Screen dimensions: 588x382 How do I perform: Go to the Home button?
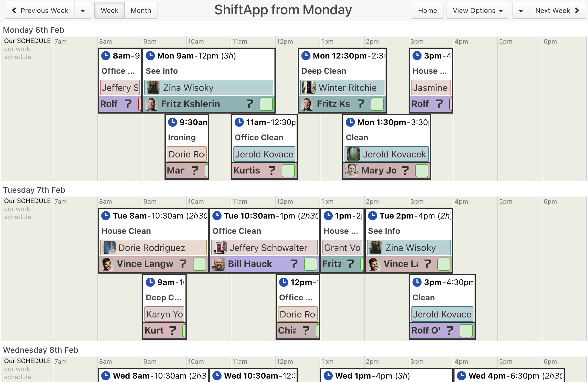pyautogui.click(x=428, y=11)
